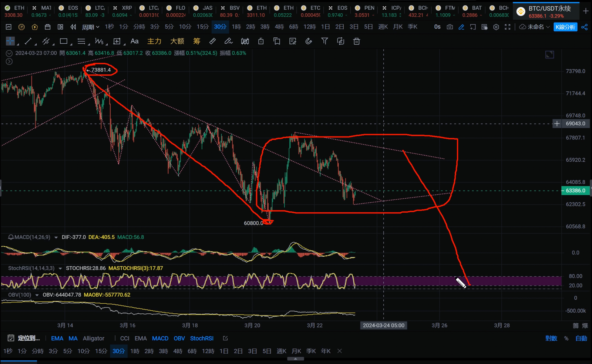The width and height of the screenshot is (592, 364).
Task: Switch to the 週K timeframe in top bar
Action: [383, 27]
